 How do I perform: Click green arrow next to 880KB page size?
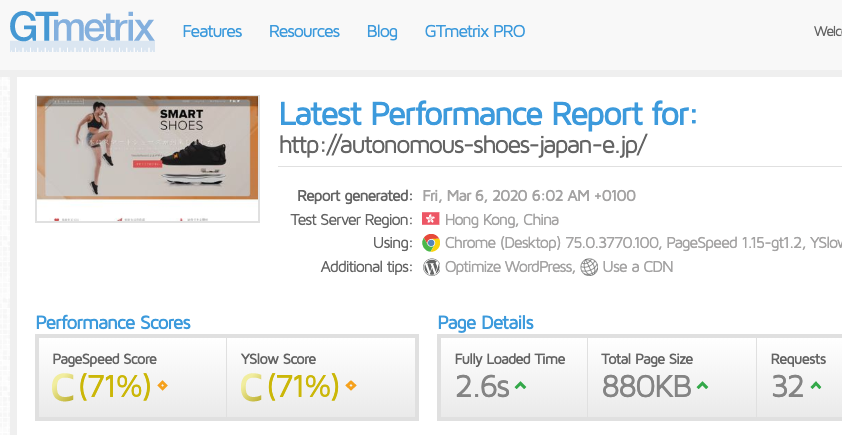point(702,385)
